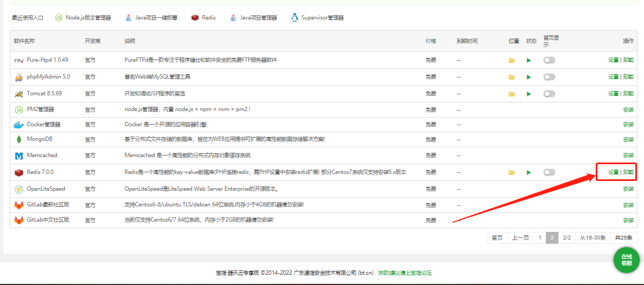Click the 到期时间 column header
The width and height of the screenshot is (644, 285).
click(x=467, y=41)
